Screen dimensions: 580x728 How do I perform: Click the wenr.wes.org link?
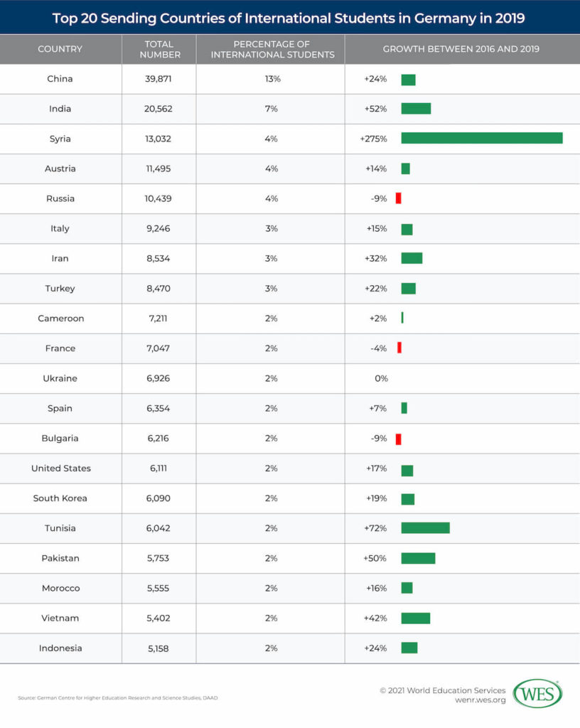[x=480, y=700]
